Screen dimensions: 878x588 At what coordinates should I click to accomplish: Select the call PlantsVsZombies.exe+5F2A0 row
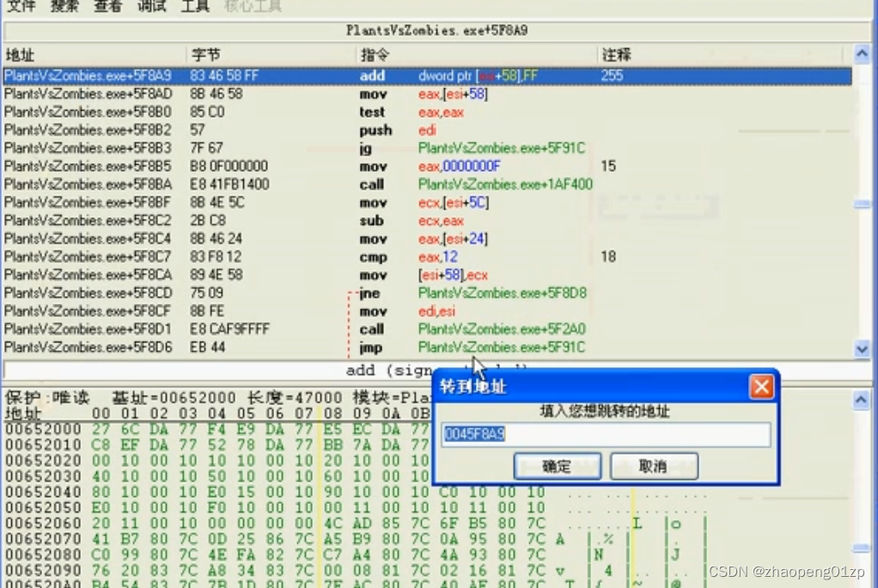[x=427, y=329]
